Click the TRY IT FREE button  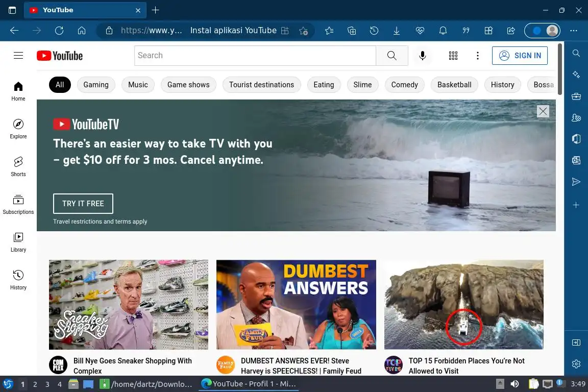coord(83,204)
